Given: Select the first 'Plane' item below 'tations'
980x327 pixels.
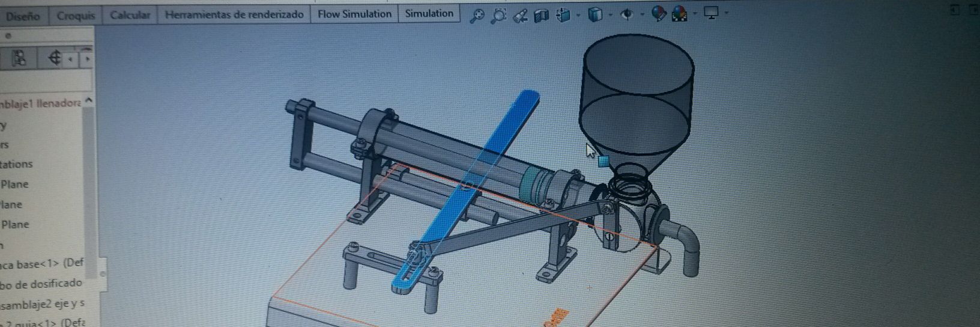Looking at the screenshot, I should point(14,185).
